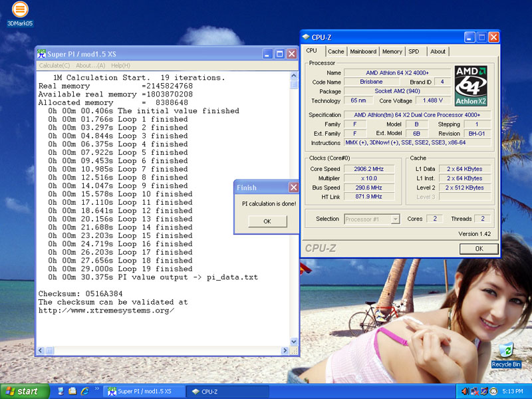Minimize the CPU-Z window
532x399 pixels.
[x=469, y=37]
